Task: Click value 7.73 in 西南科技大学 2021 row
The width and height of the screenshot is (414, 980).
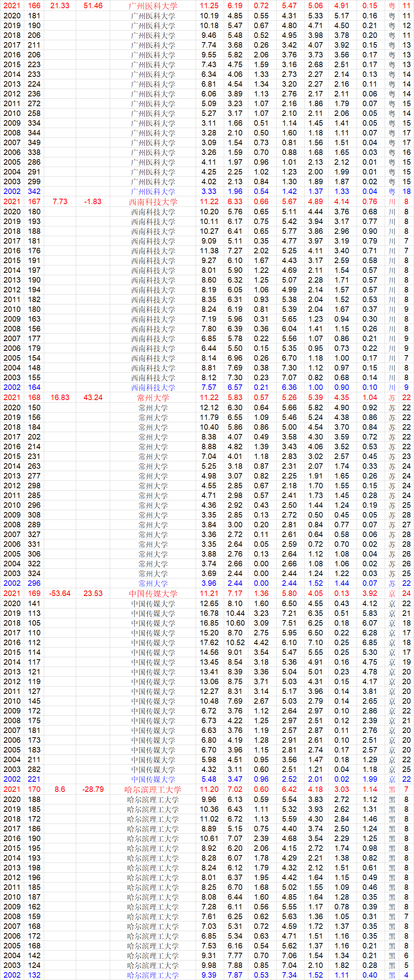Action: [x=60, y=202]
